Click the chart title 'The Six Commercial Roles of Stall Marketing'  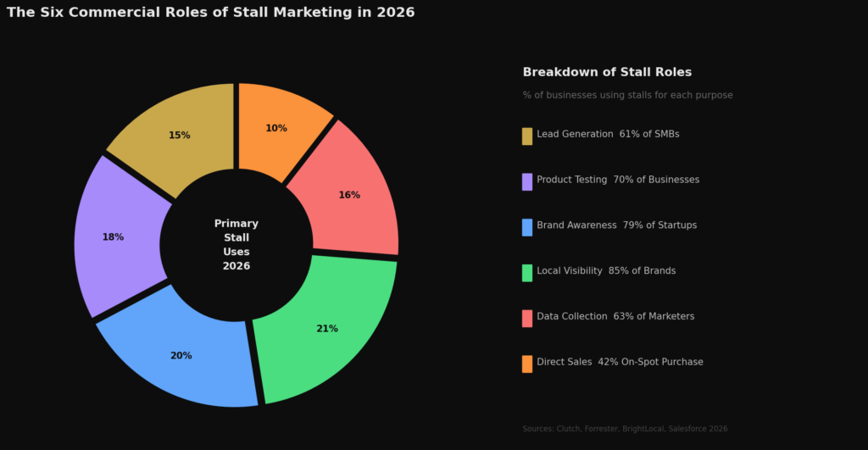coord(211,12)
